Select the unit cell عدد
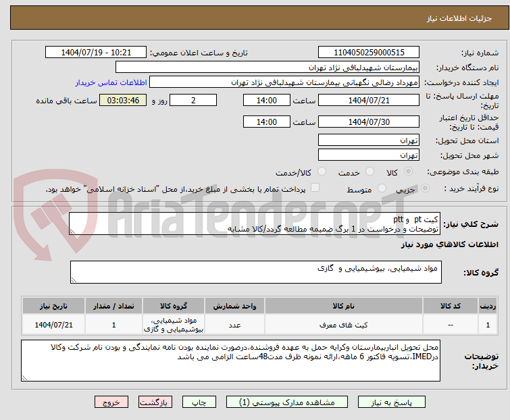 coord(234,325)
